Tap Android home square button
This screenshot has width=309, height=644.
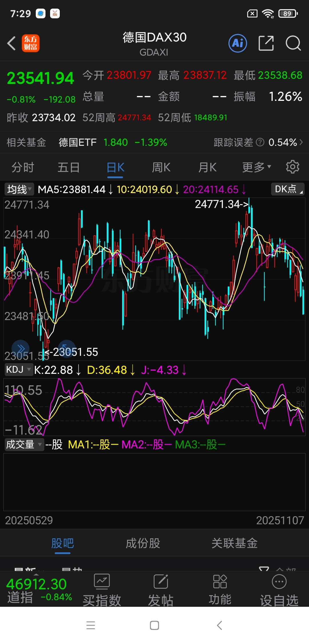tap(154, 625)
